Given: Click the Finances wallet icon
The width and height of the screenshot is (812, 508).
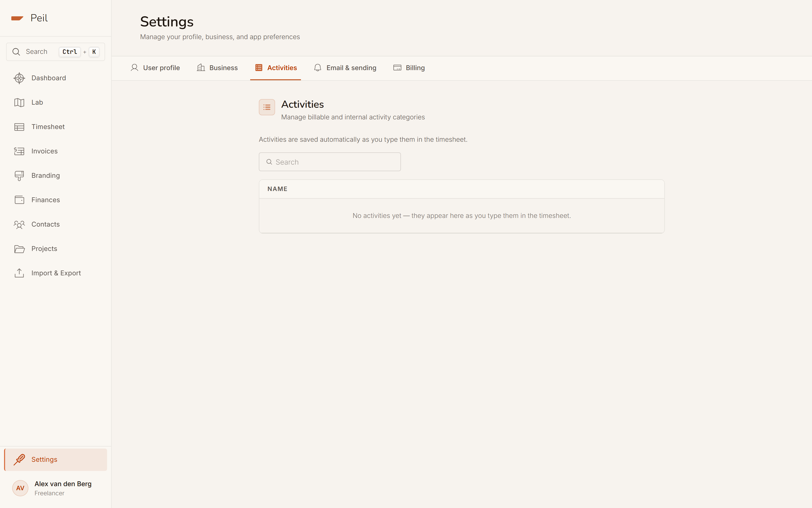Looking at the screenshot, I should (x=19, y=200).
